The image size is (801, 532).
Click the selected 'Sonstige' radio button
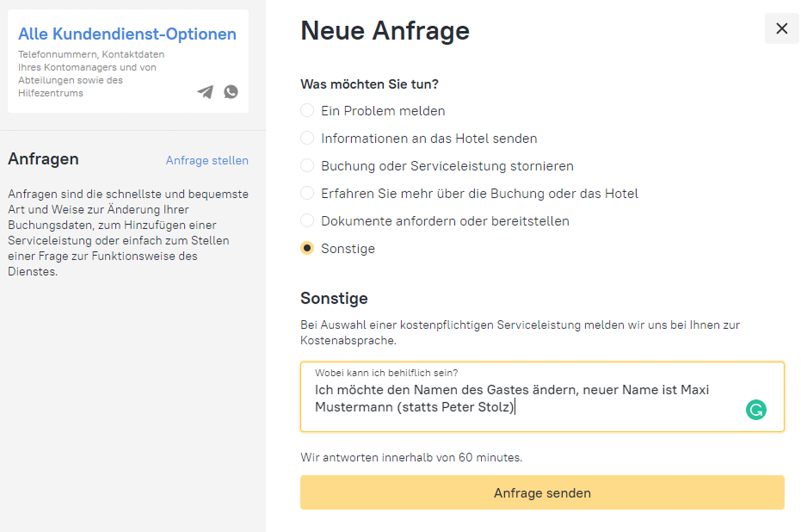click(307, 248)
